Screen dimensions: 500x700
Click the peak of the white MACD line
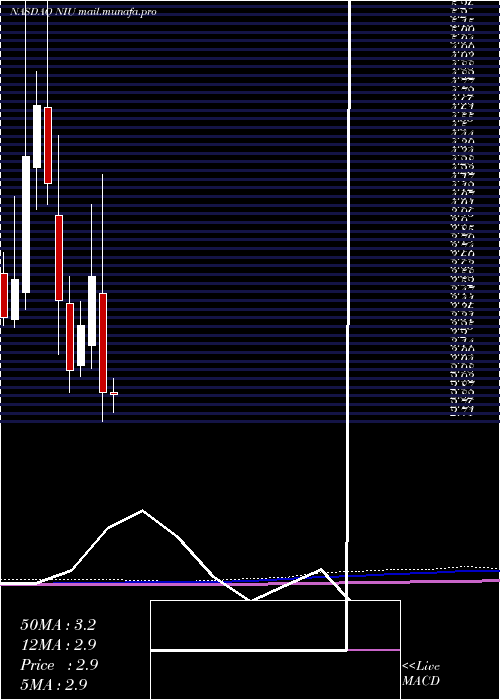[142, 510]
